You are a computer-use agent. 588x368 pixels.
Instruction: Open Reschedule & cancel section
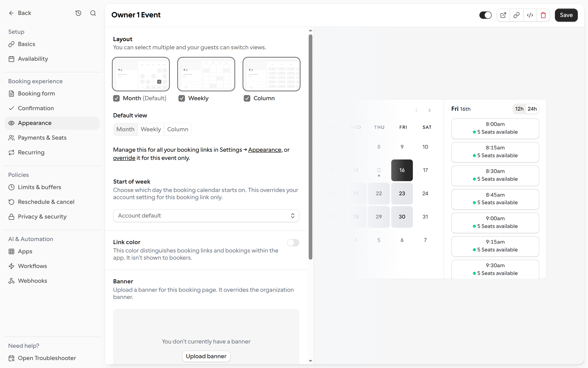(52, 202)
